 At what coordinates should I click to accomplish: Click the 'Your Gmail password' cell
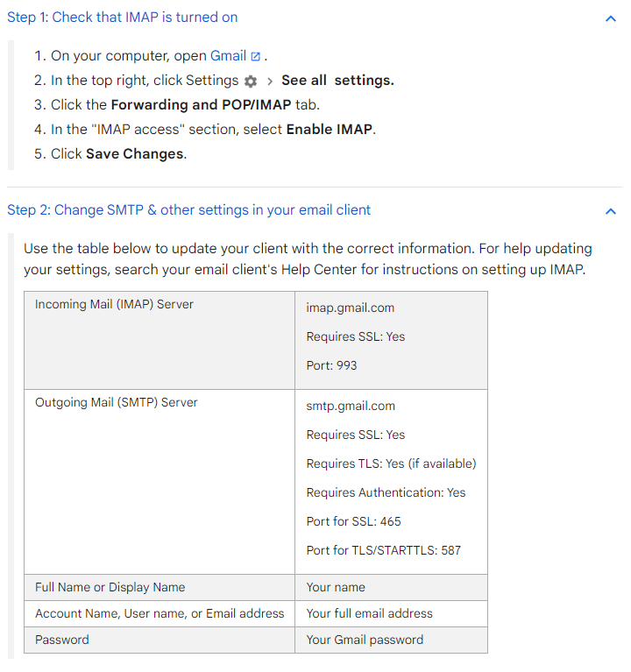(x=391, y=640)
